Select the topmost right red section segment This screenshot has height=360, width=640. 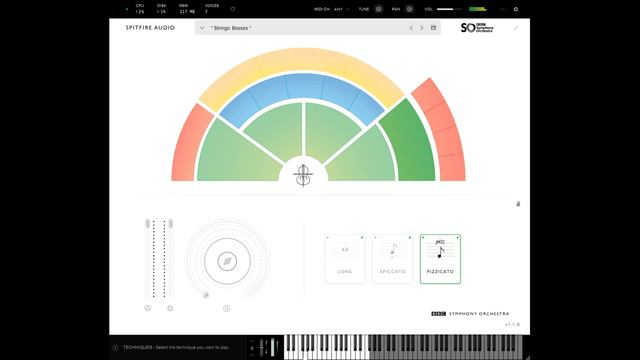tap(427, 94)
